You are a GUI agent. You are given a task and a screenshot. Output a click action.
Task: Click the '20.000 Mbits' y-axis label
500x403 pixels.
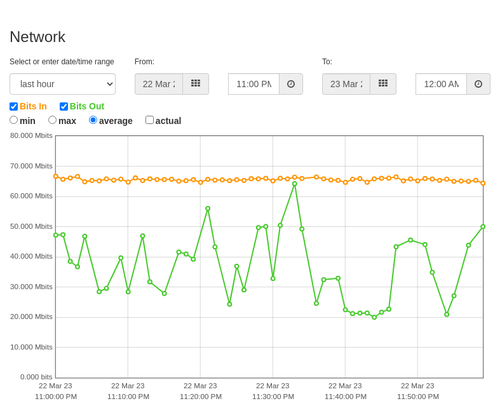coord(31,317)
